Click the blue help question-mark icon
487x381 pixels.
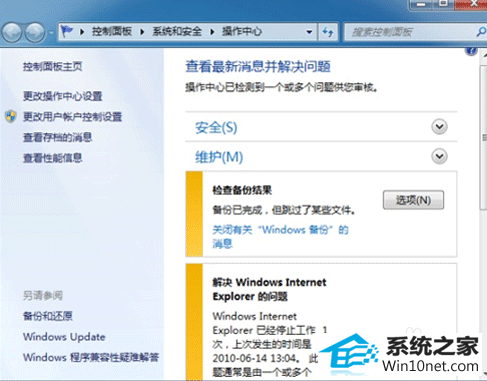tap(471, 51)
